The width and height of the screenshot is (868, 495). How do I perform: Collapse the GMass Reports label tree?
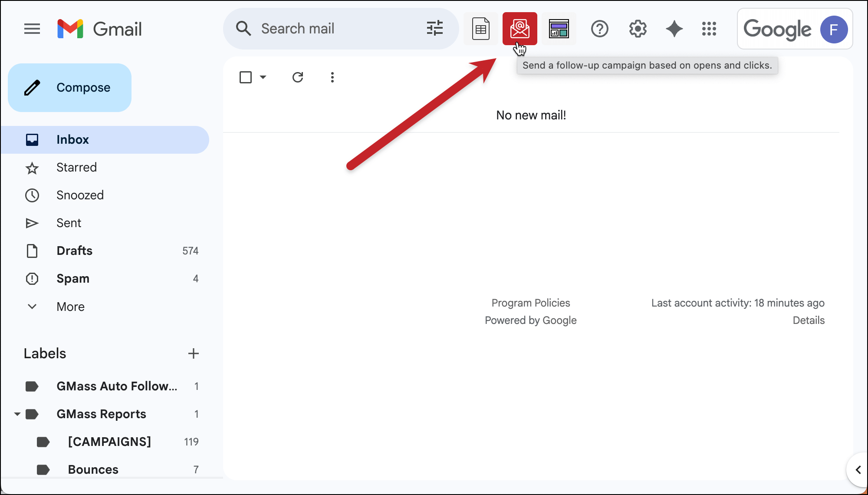[x=17, y=414]
